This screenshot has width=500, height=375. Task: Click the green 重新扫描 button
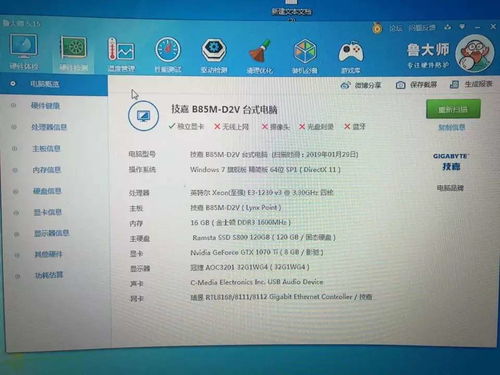click(x=453, y=109)
